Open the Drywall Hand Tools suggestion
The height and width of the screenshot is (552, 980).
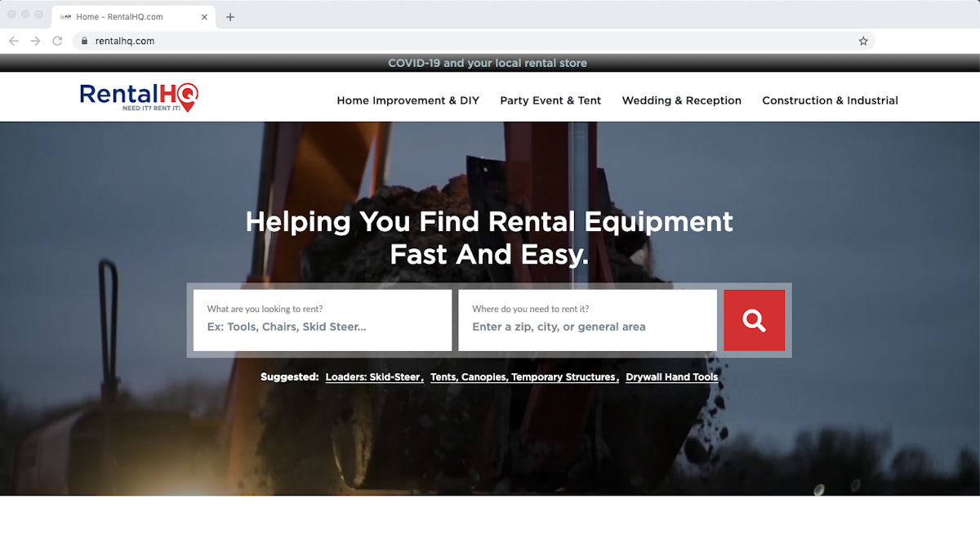click(x=671, y=376)
